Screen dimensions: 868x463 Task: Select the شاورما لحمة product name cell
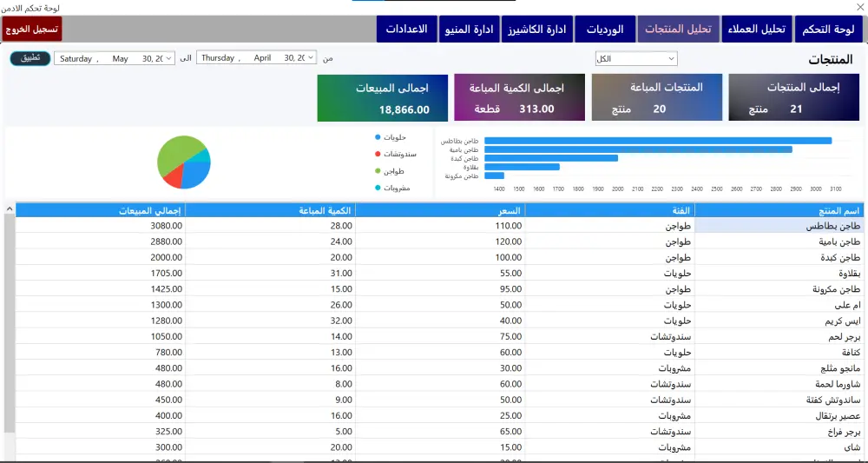pos(779,384)
